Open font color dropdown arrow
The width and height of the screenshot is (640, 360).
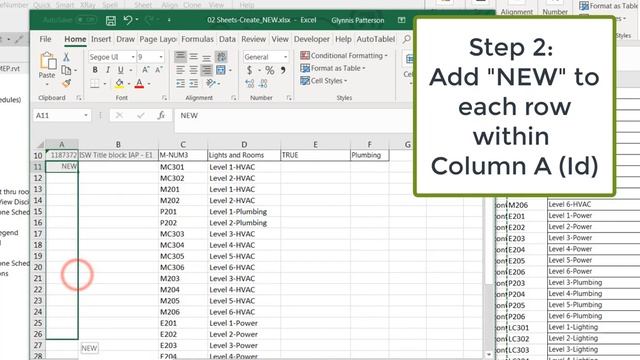point(149,84)
